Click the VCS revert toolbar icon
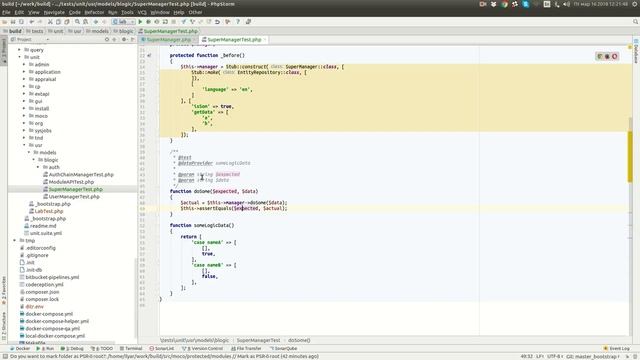Screen dimensions: 640x360 coord(217,22)
